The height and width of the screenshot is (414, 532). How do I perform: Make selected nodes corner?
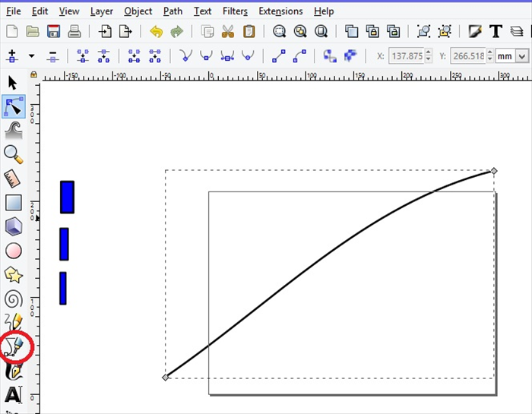pyautogui.click(x=185, y=55)
